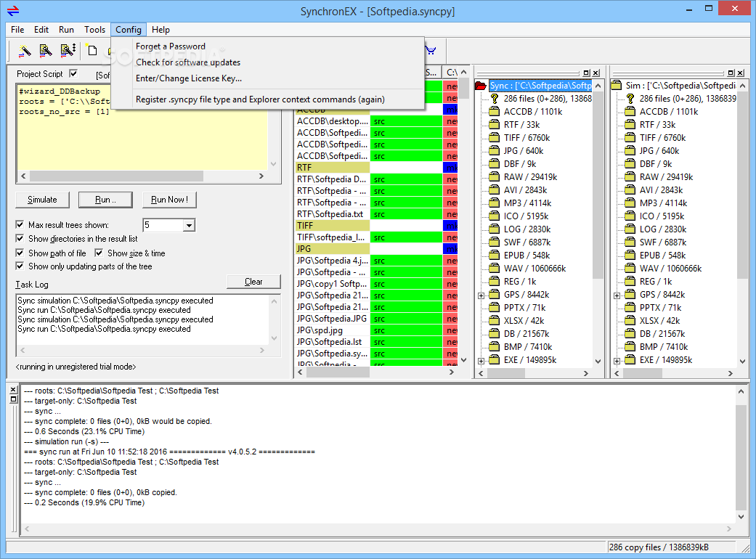Create a new project with the blank page icon
The width and height of the screenshot is (756, 559).
(92, 50)
